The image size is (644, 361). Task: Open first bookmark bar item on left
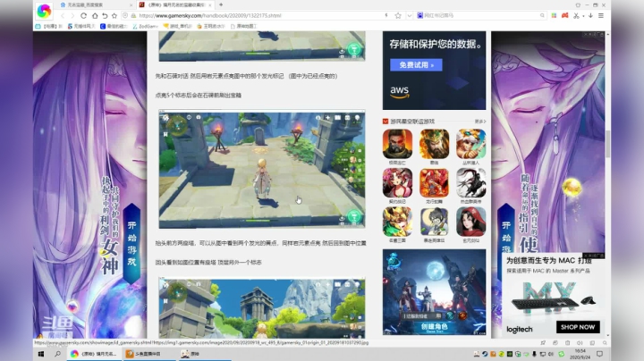pyautogui.click(x=48, y=26)
